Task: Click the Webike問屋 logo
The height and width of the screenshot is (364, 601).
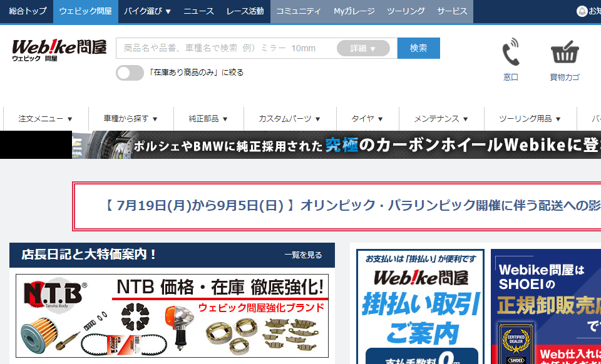Action: click(59, 50)
